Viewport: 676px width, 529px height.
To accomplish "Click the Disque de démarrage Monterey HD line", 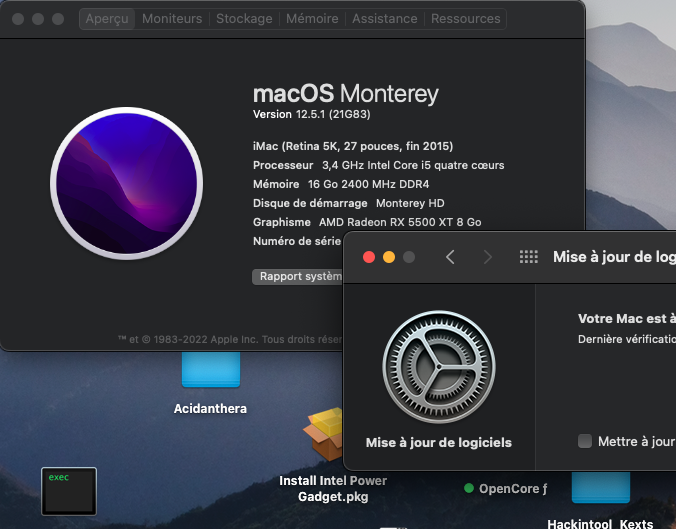I will pos(348,203).
